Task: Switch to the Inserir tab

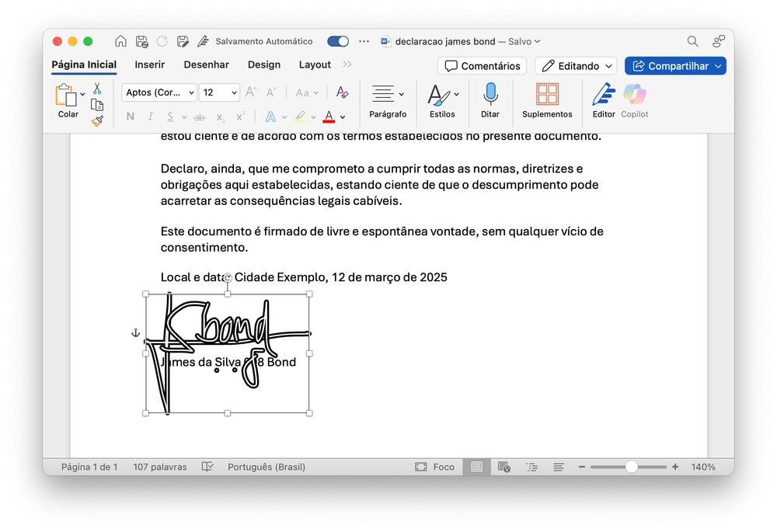Action: [149, 65]
